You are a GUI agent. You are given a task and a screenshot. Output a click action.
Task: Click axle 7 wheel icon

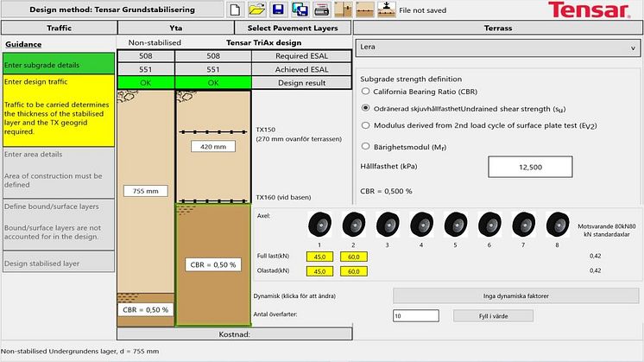click(524, 225)
